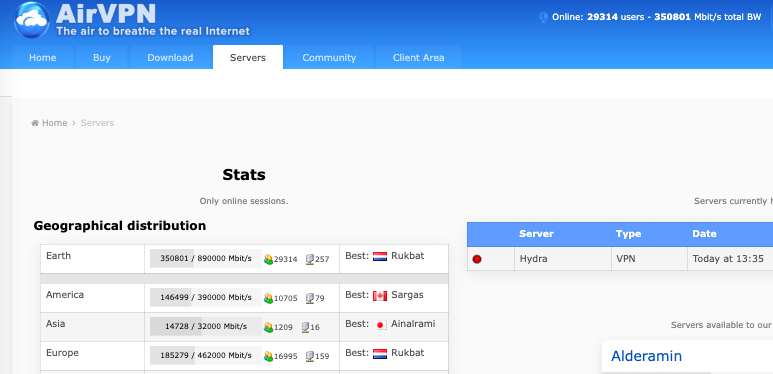The image size is (773, 374).
Task: Click the Asia region cell
Action: pos(93,327)
